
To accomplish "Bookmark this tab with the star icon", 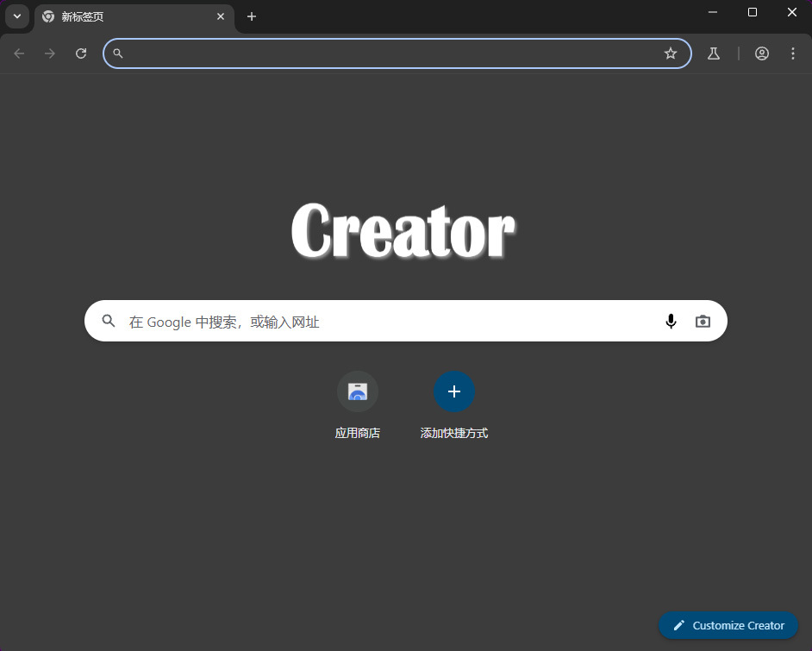I will coord(671,53).
